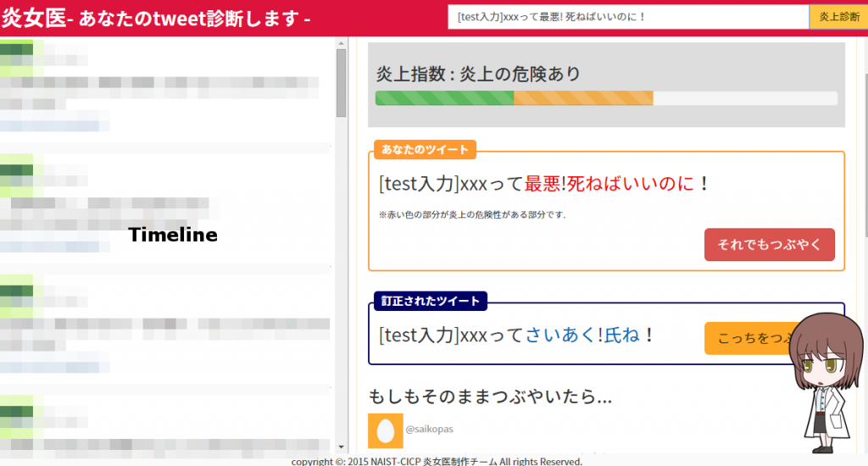Click the それでもつぶやく red button
Screen dimensions: 868x466
coord(770,245)
